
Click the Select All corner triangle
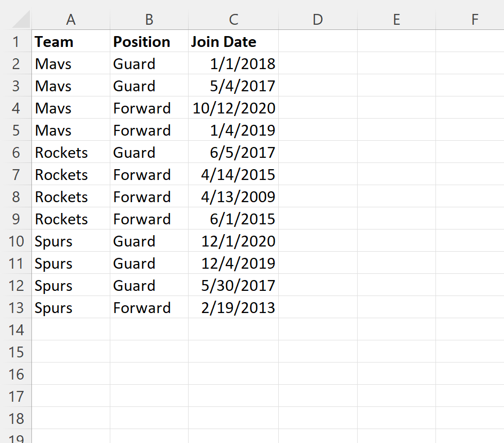point(21,20)
